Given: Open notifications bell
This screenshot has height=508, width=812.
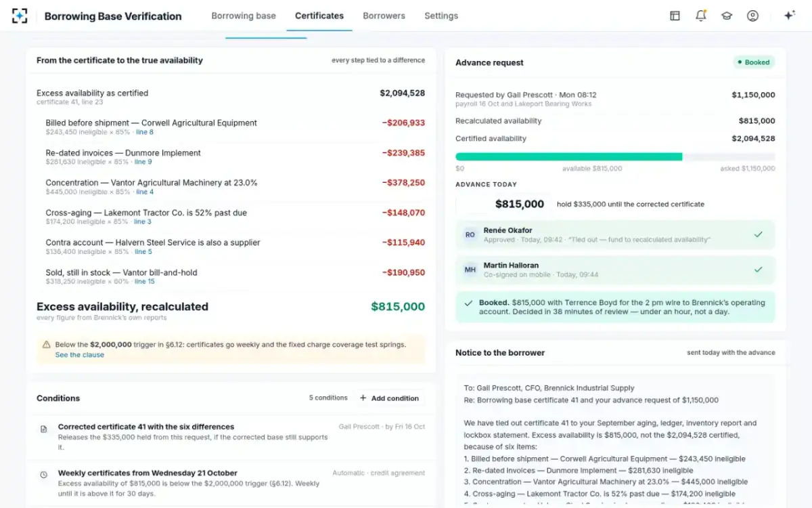Looking at the screenshot, I should pyautogui.click(x=701, y=16).
